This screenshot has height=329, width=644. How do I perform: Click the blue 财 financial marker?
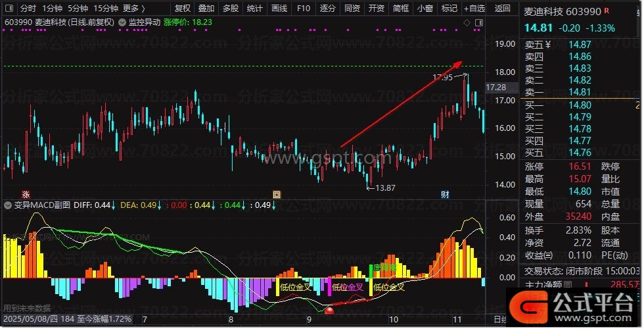coord(445,194)
